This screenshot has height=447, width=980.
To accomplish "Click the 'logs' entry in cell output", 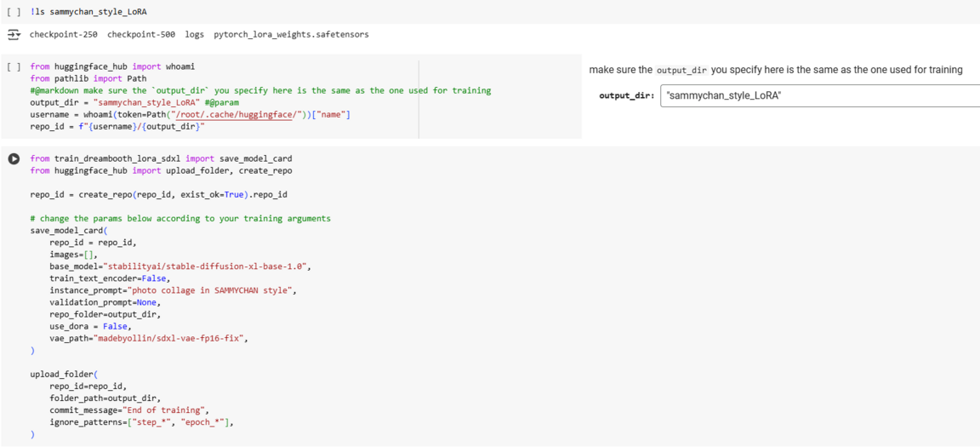I will (x=195, y=35).
